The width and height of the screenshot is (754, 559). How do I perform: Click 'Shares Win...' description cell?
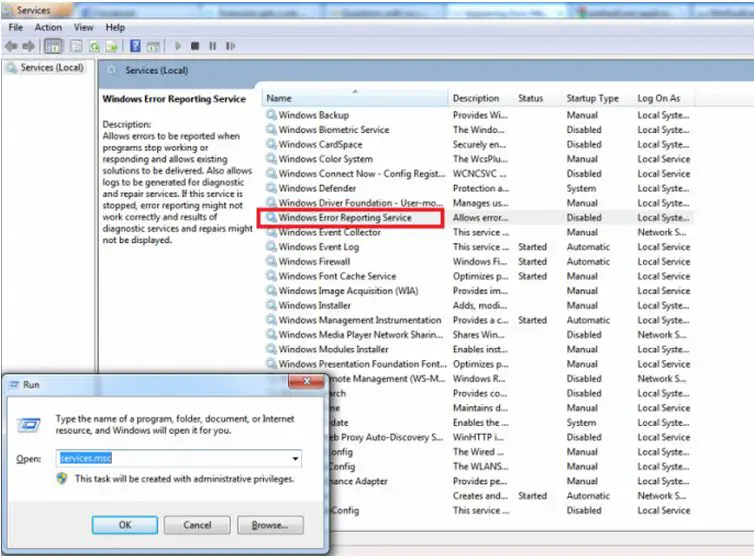point(478,334)
